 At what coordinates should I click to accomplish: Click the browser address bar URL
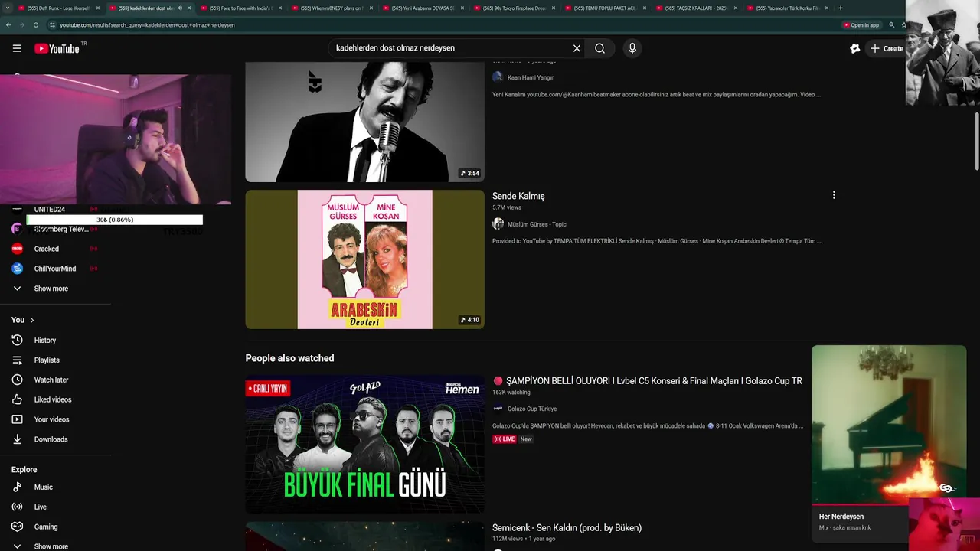tap(147, 25)
